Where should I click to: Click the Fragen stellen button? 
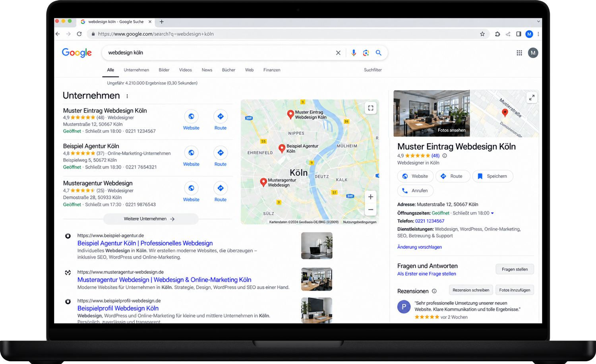tap(515, 269)
